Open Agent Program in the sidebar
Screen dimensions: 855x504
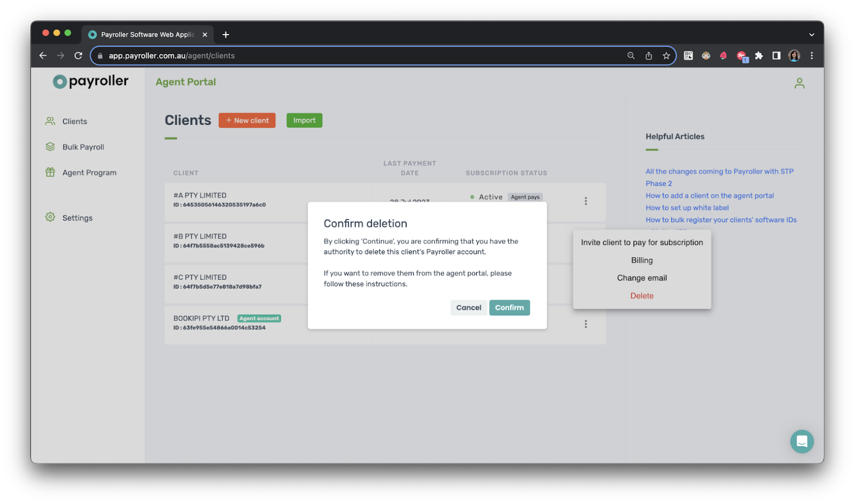coord(89,173)
